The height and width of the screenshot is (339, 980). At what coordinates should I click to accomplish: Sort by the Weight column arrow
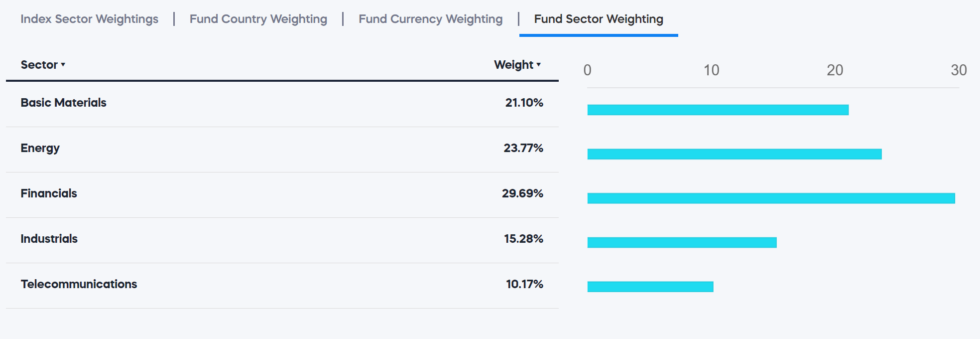(x=539, y=65)
